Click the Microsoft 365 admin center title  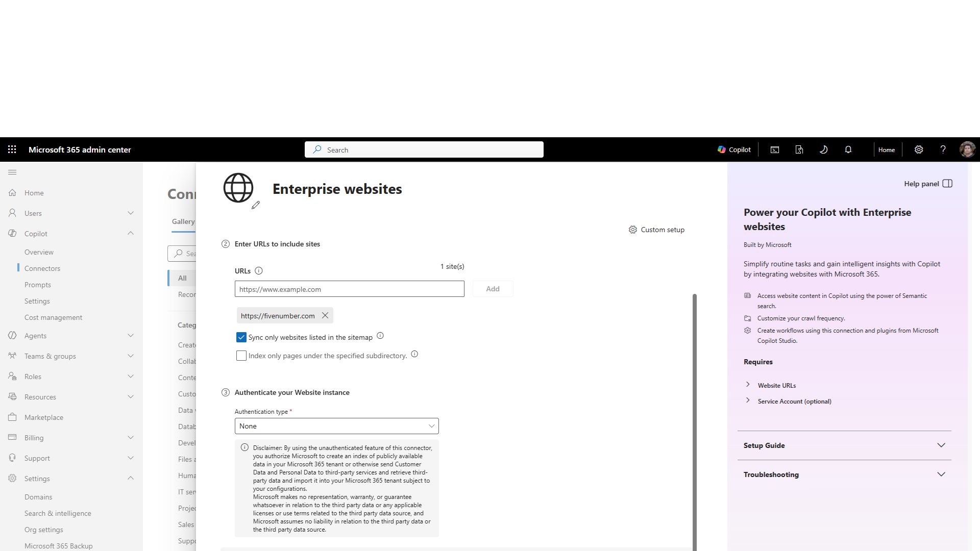(80, 149)
